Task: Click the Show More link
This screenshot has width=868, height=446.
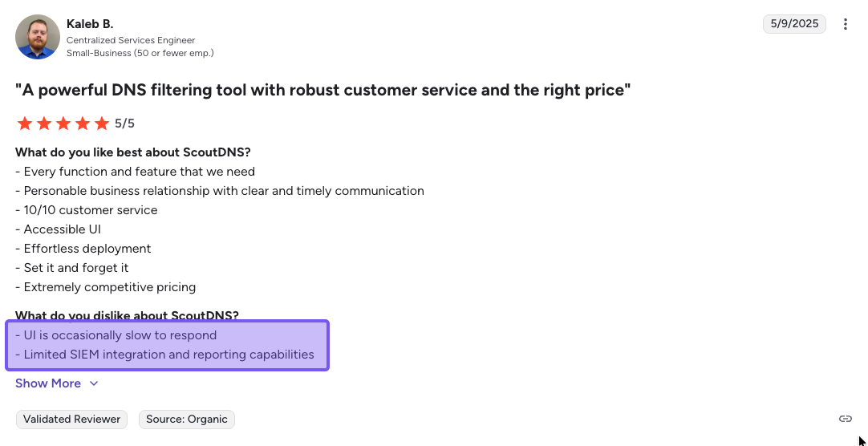Action: (x=48, y=383)
